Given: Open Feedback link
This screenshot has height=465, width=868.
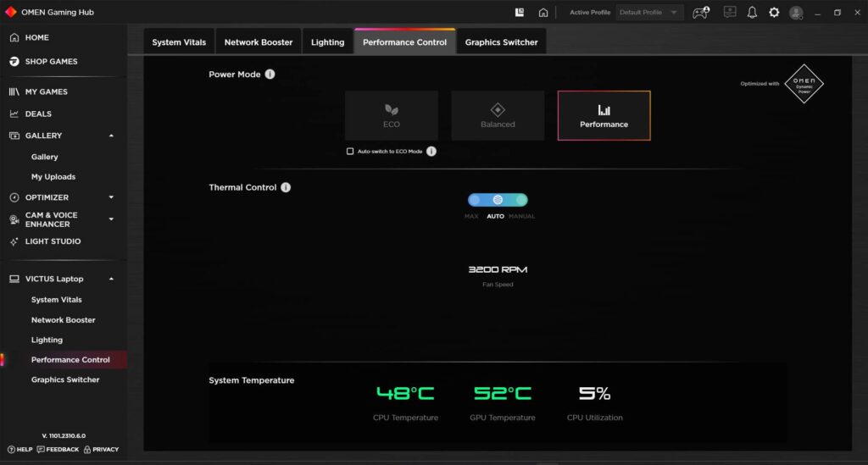Looking at the screenshot, I should (x=58, y=450).
